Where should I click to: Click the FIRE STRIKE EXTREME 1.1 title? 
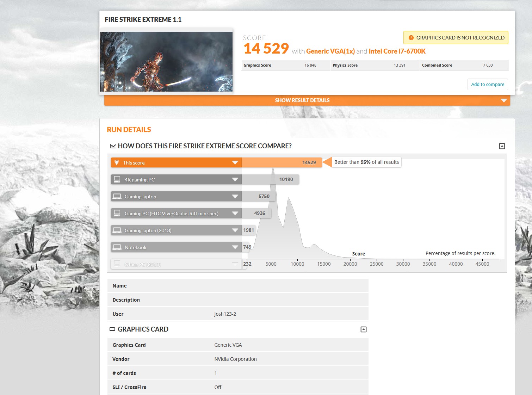point(143,19)
